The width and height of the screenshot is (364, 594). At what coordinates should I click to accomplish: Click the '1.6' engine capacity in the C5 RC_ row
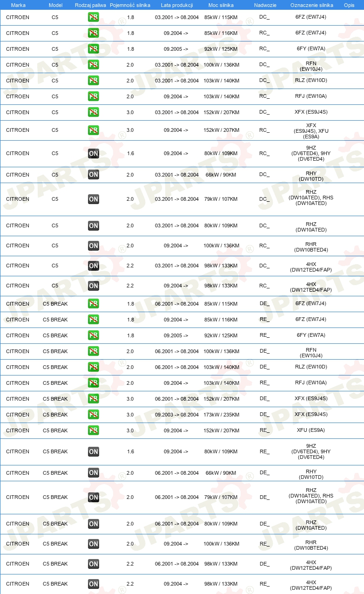[130, 153]
